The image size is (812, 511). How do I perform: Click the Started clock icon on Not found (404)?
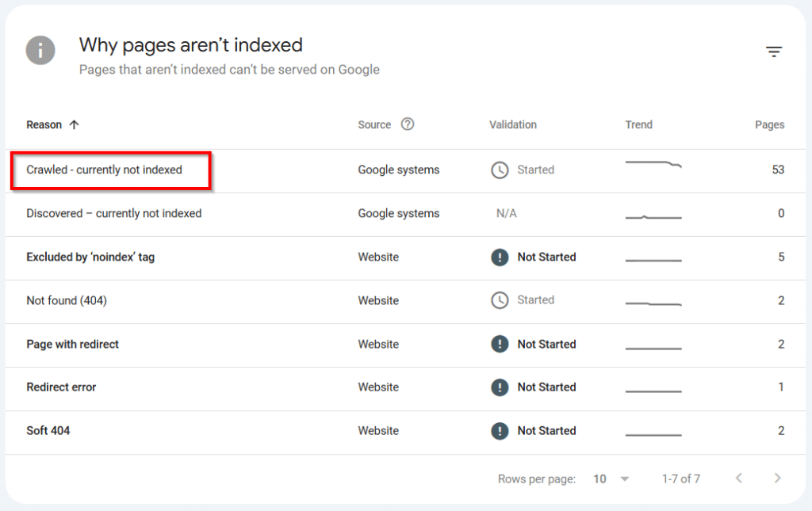[x=500, y=300]
